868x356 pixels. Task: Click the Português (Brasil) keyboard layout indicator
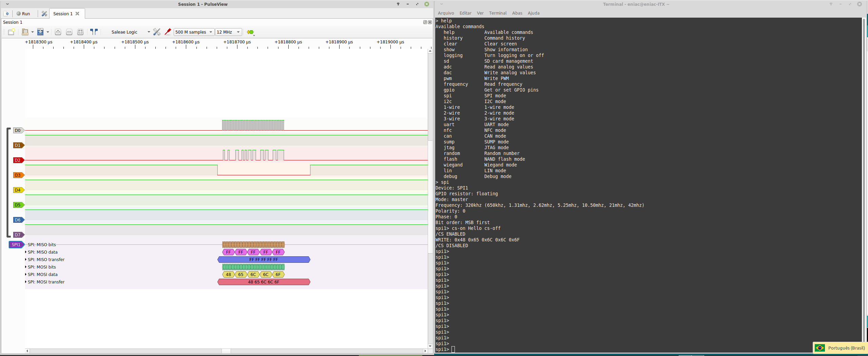pyautogui.click(x=840, y=348)
